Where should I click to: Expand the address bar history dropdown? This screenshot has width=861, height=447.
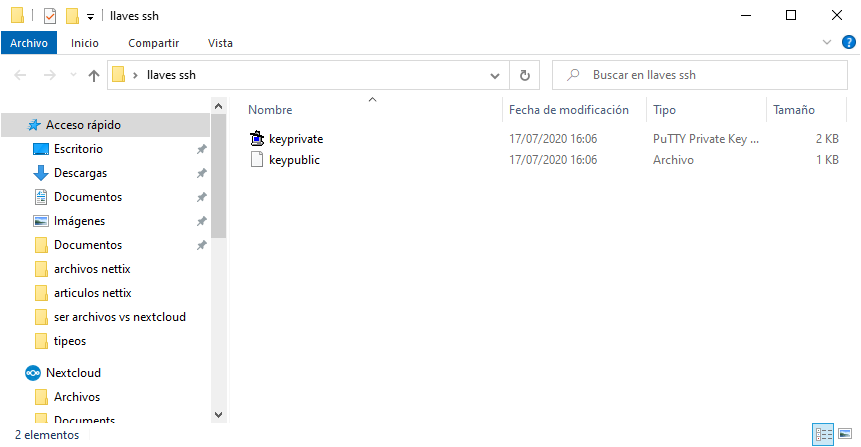[x=495, y=75]
